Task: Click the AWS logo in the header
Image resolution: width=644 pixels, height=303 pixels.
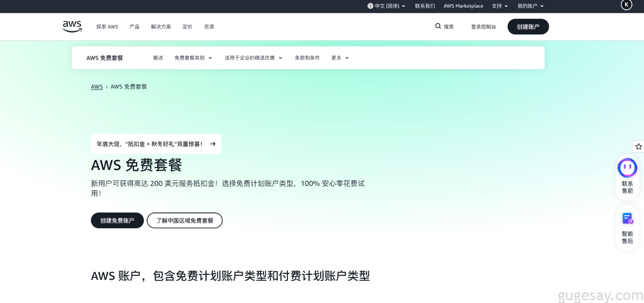Action: tap(72, 26)
